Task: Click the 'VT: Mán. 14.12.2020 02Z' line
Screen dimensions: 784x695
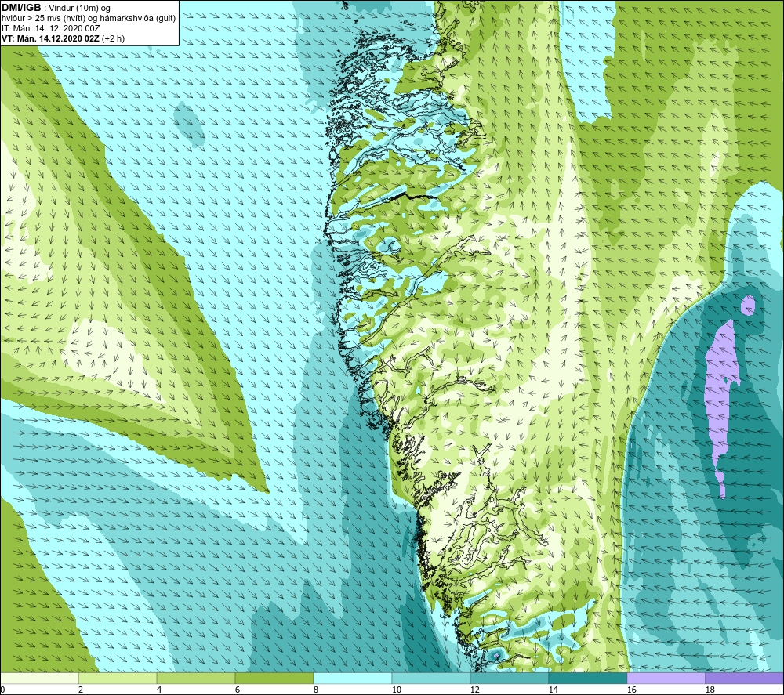Action: pos(50,38)
